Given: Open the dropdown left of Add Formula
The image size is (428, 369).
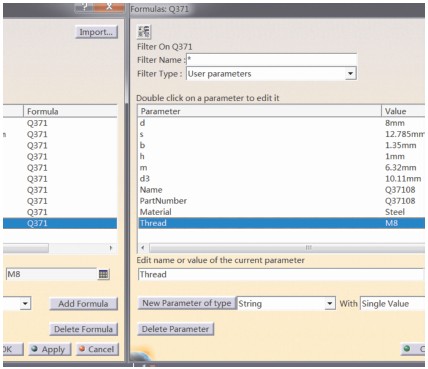Looking at the screenshot, I should [25, 304].
